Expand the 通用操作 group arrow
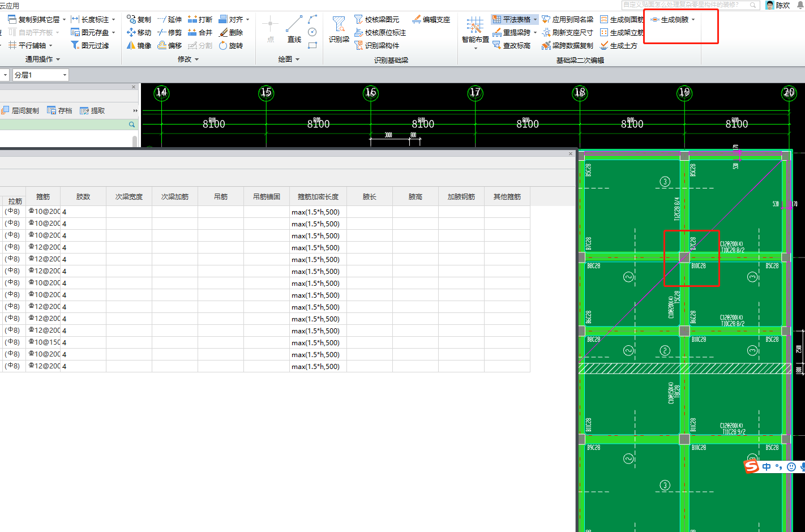 point(58,59)
